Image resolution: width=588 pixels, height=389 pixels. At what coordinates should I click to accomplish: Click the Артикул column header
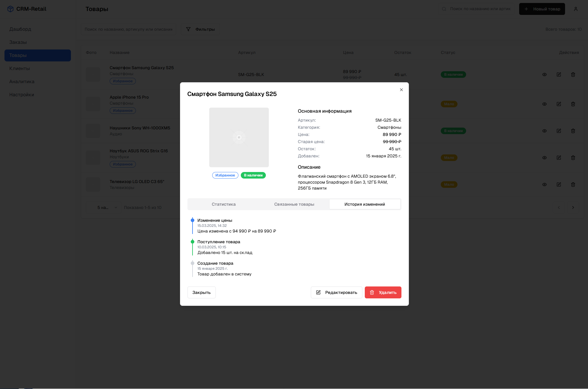coord(247,52)
